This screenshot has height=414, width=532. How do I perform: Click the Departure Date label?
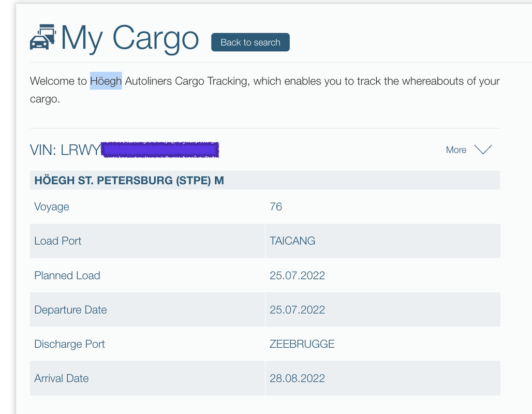coord(70,310)
